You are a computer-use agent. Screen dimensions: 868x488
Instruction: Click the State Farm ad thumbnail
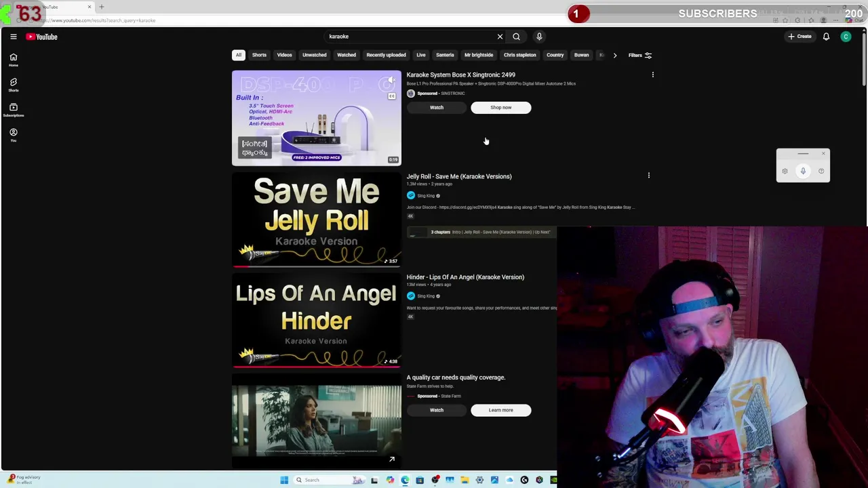click(x=317, y=421)
